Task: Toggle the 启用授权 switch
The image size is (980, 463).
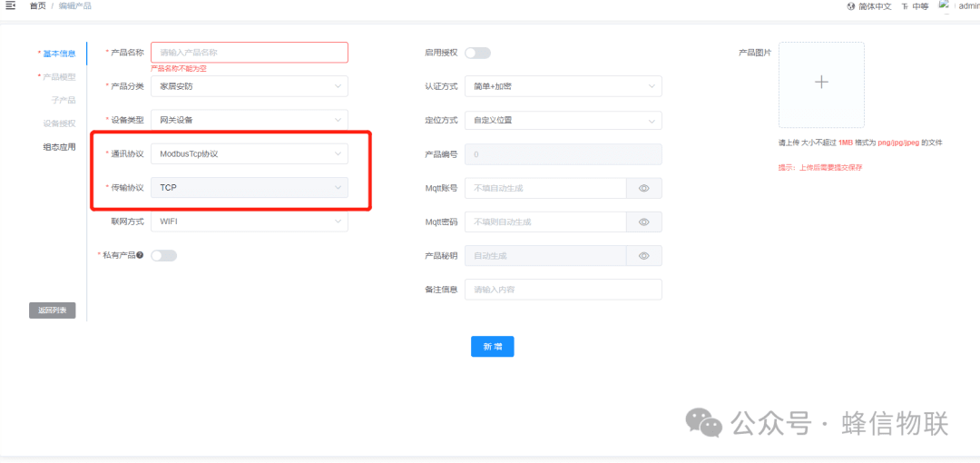Action: (x=477, y=53)
